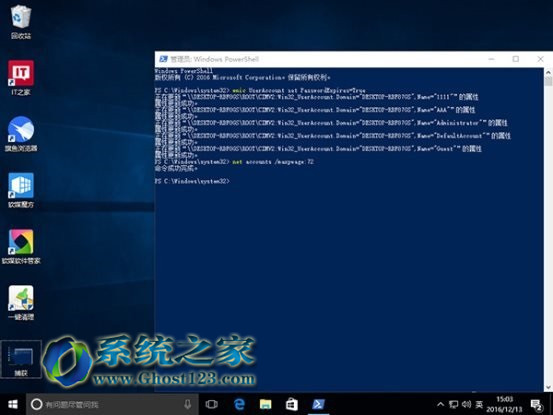Select the 软媒魔方 cube desktop icon

(21, 190)
